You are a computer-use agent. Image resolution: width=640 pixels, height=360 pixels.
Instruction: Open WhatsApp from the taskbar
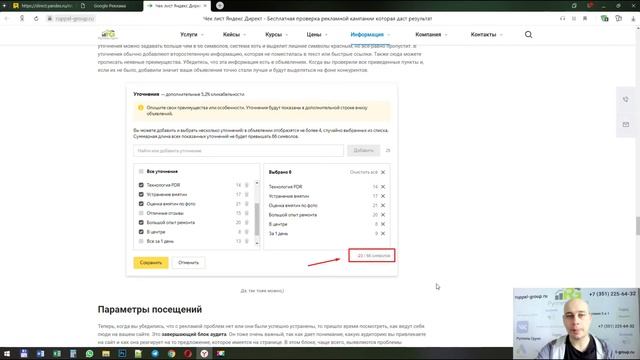tap(89, 353)
